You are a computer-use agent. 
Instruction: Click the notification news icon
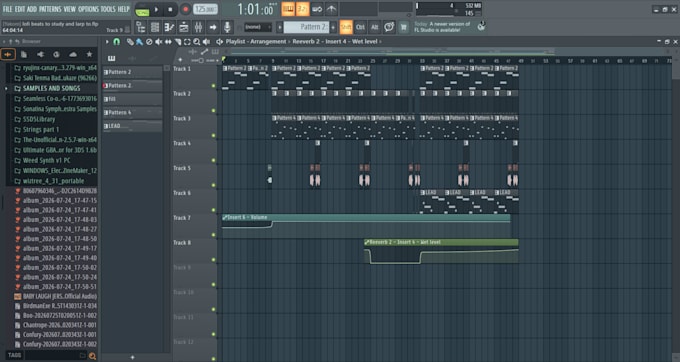481,26
